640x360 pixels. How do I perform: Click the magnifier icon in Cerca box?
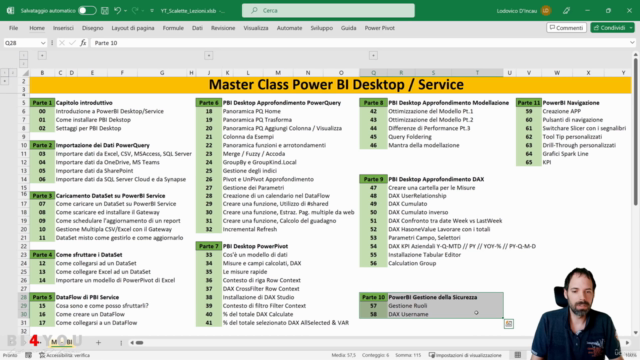[x=254, y=11]
